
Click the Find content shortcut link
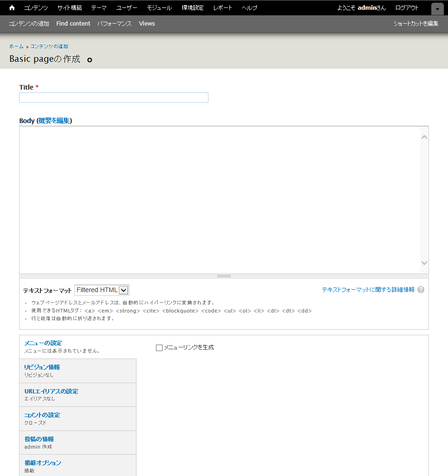click(73, 24)
